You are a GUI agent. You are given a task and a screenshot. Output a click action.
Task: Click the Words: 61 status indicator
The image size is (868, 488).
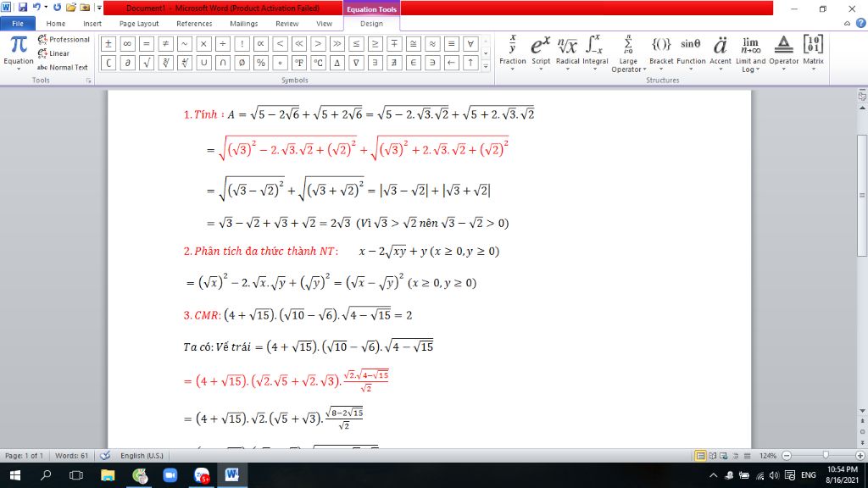[x=71, y=456]
